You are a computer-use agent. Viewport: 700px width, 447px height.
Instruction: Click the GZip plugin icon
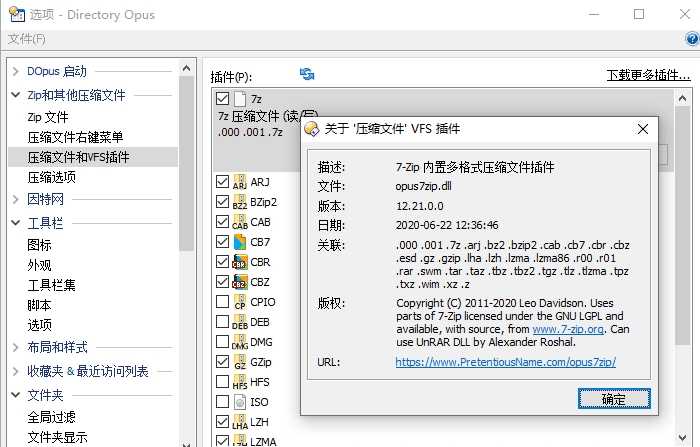[x=239, y=362]
